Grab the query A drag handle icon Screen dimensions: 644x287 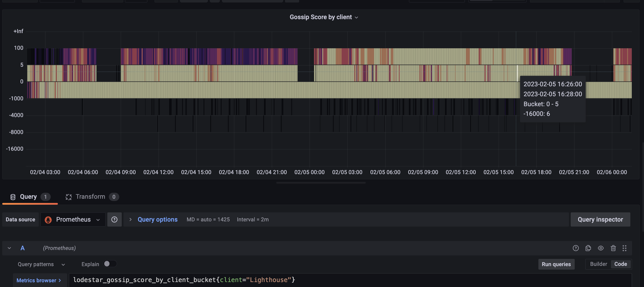point(624,248)
